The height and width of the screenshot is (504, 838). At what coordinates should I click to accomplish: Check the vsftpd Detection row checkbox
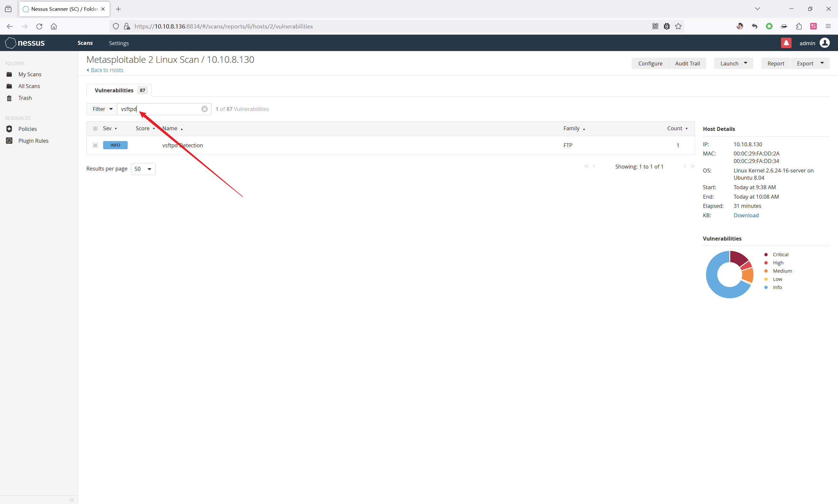[95, 145]
